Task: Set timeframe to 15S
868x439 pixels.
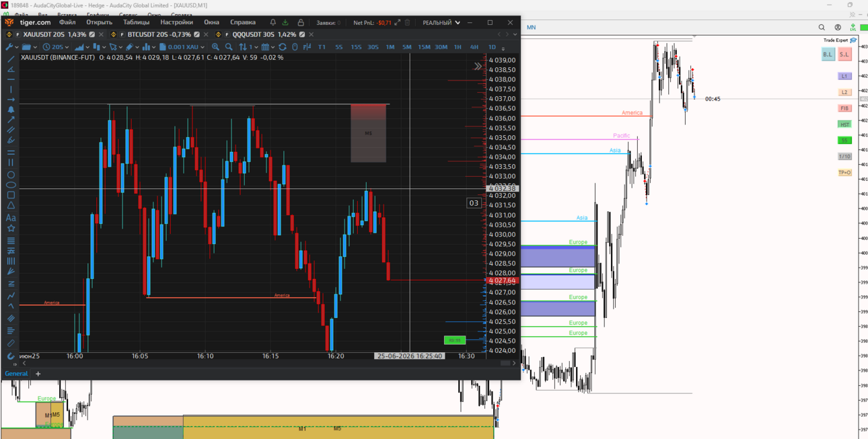Action: [356, 47]
